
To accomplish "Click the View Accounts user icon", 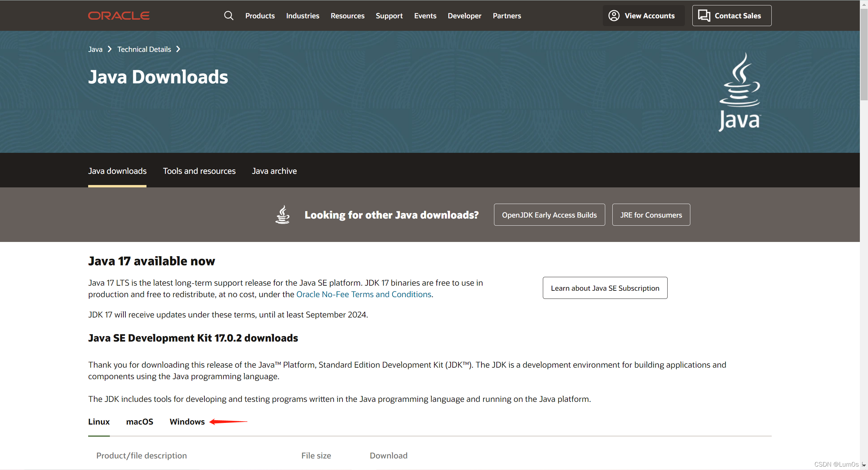I will coord(614,16).
